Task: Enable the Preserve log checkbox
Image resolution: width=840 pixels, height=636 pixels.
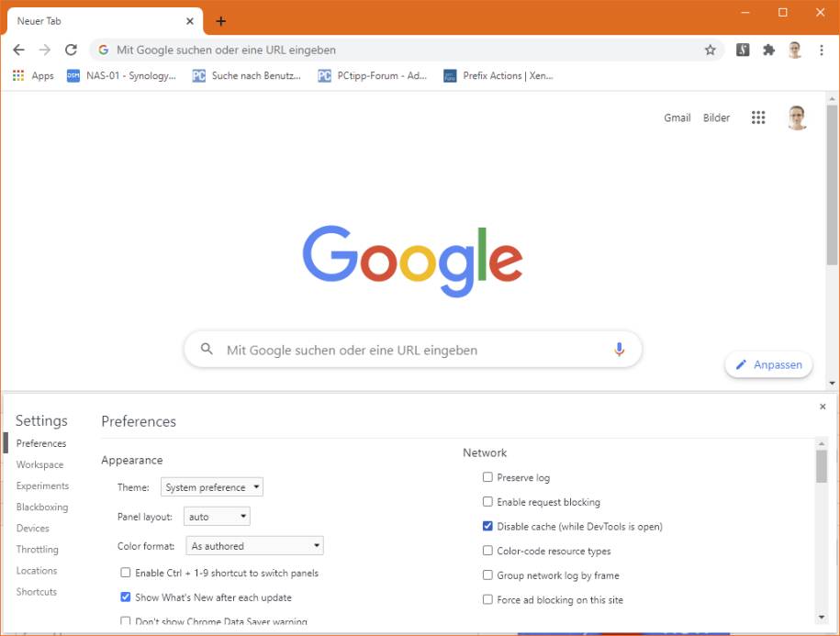Action: click(x=487, y=477)
